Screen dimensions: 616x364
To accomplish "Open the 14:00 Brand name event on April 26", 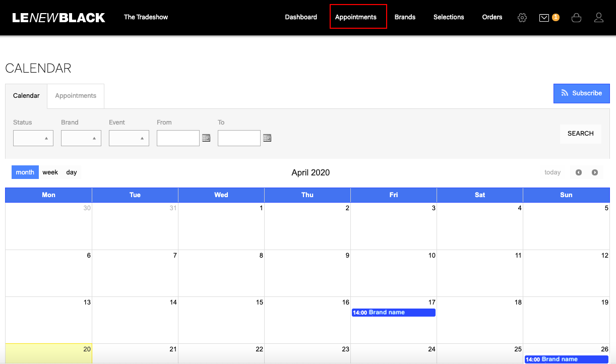I will (x=566, y=359).
